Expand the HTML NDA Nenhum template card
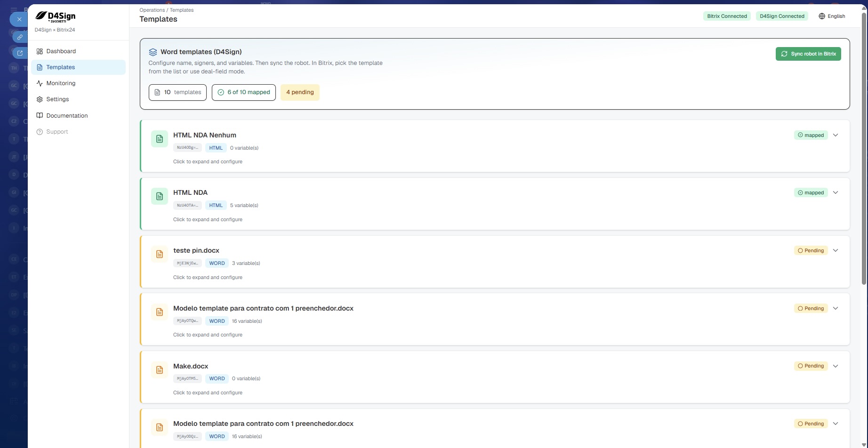Screen dimensions: 868x448 (836, 135)
